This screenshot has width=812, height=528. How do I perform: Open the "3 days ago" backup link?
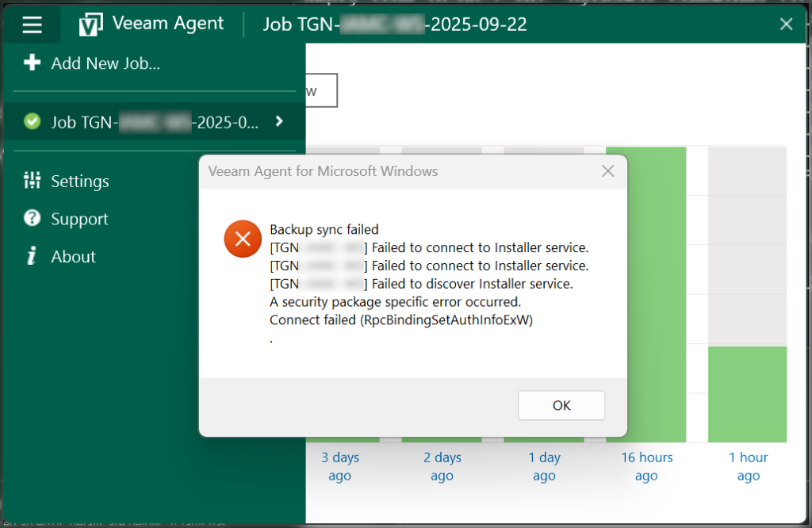pos(340,466)
